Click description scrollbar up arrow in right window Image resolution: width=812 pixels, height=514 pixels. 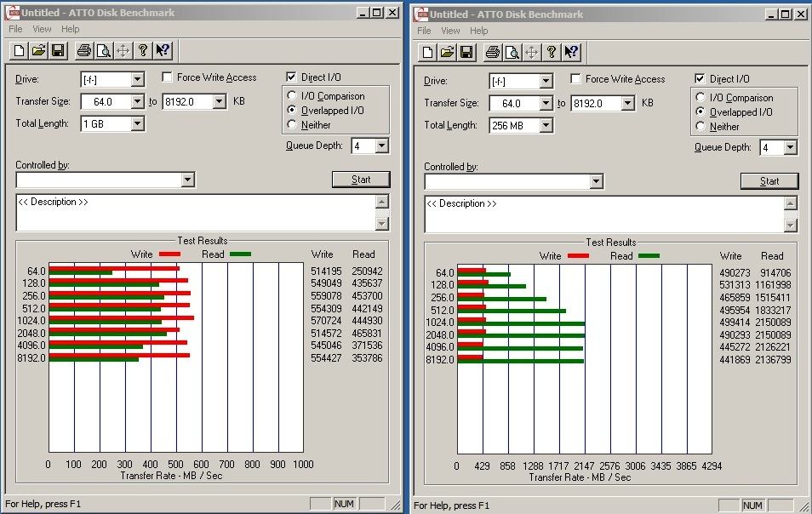click(791, 203)
